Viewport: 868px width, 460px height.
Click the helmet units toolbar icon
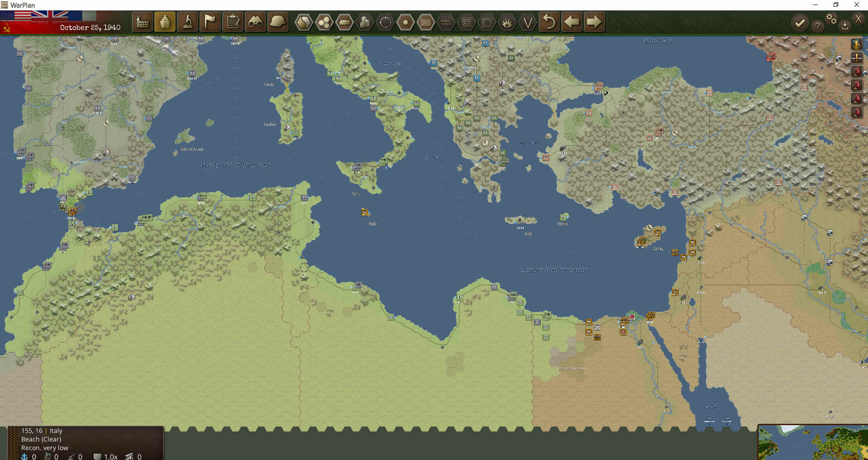click(x=278, y=22)
